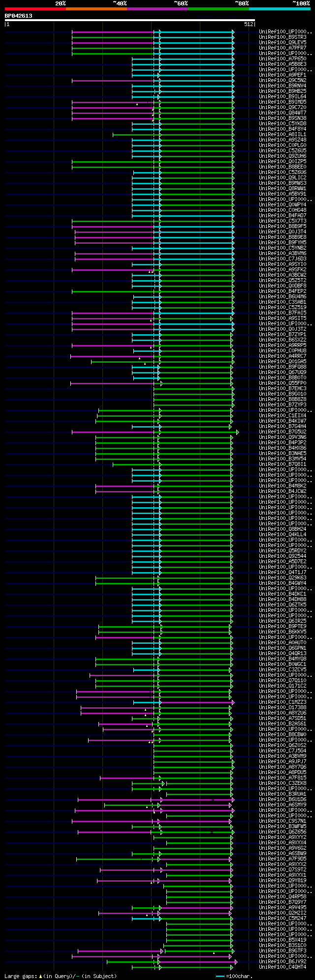
Task: Select hit UniRef100_B4M8K2
Action: tap(283, 486)
